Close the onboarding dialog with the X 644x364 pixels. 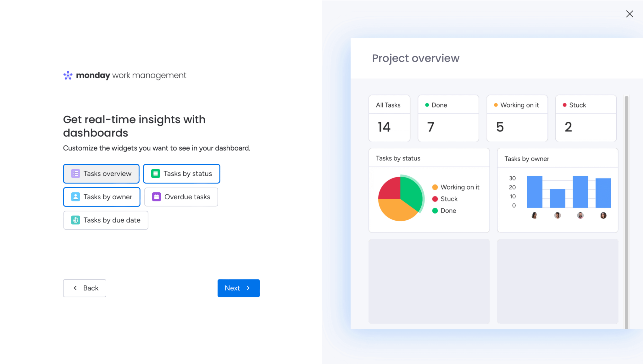click(630, 14)
